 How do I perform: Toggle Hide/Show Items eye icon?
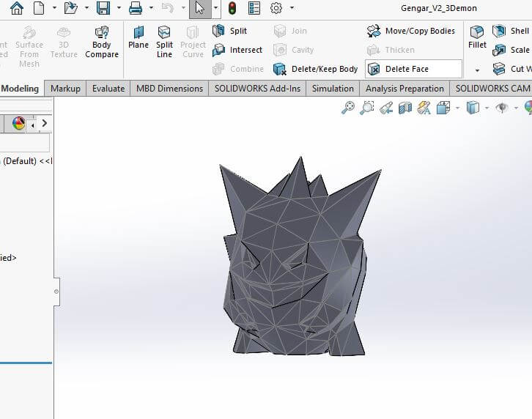pos(502,108)
